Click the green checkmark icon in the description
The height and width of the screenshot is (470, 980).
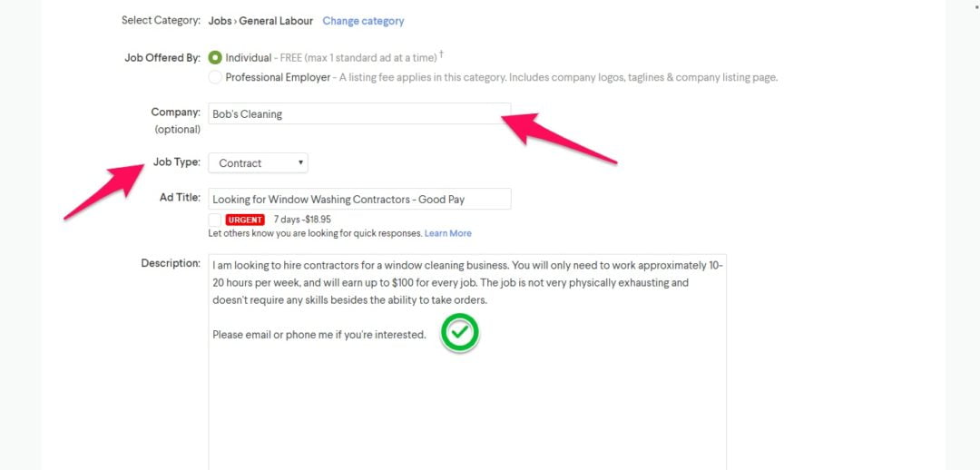[x=460, y=334]
